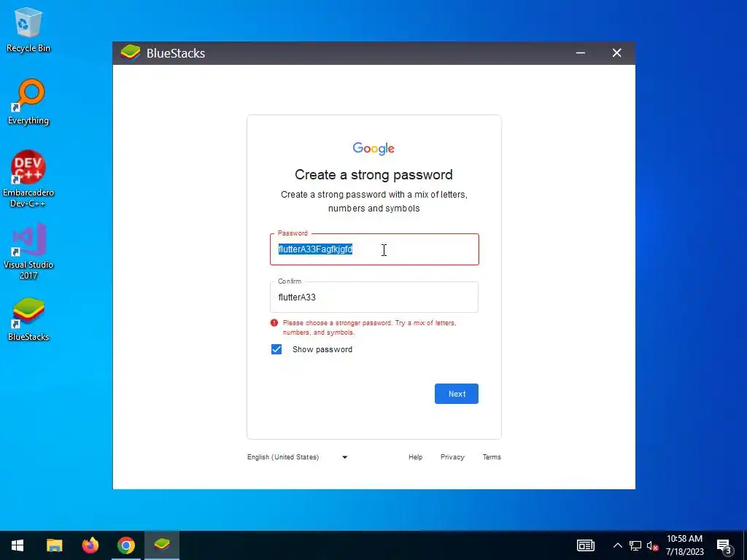This screenshot has width=747, height=560.
Task: Close the BlueStacks window
Action: (617, 52)
